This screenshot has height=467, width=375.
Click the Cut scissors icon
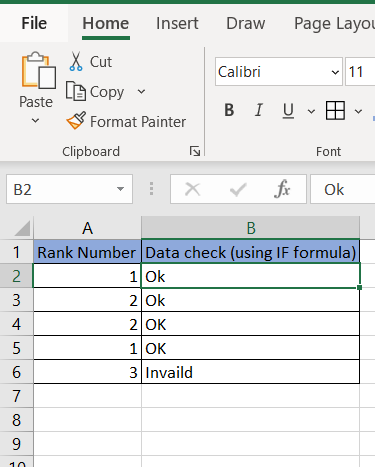tap(76, 62)
